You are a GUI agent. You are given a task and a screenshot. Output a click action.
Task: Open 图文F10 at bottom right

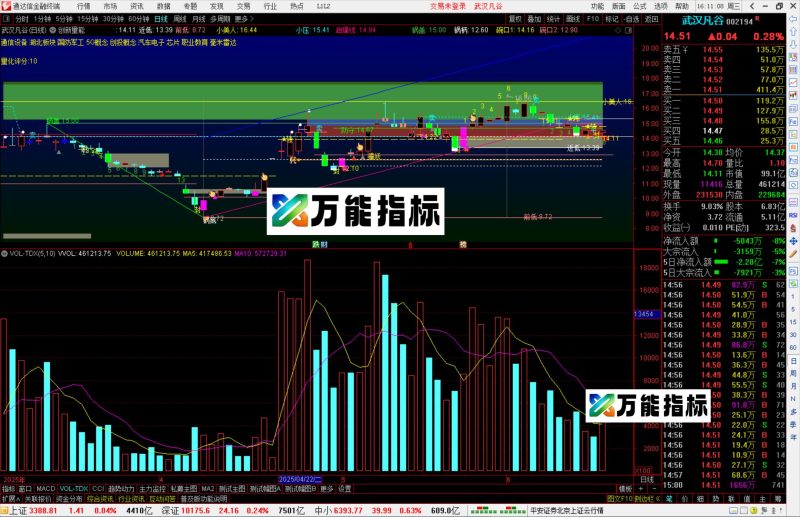(x=619, y=499)
